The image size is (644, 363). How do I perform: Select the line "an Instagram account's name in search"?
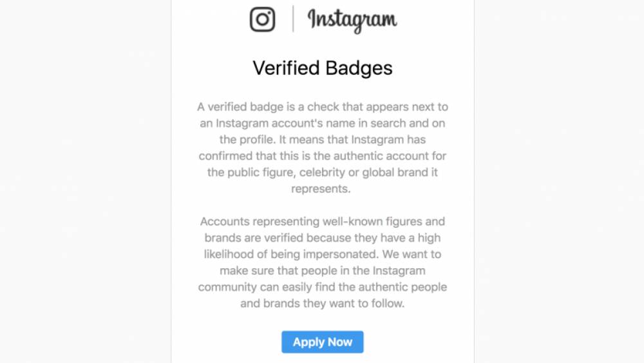323,123
